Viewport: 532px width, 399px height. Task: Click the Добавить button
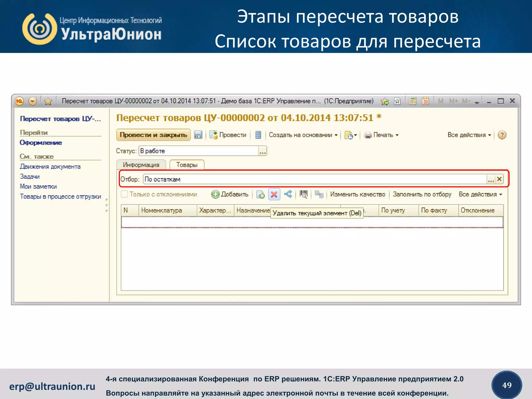point(230,194)
